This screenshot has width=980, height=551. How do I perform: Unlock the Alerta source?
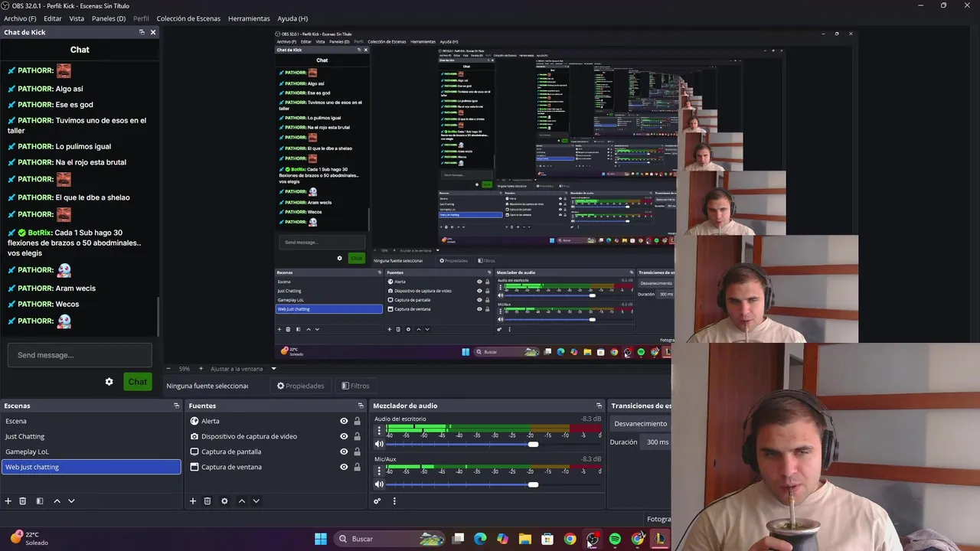click(x=357, y=421)
